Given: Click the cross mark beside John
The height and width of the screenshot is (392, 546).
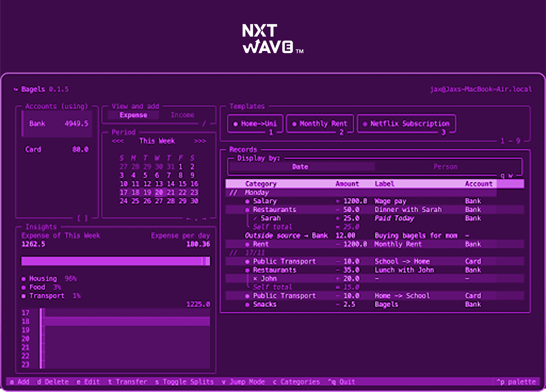Looking at the screenshot, I should (x=255, y=279).
